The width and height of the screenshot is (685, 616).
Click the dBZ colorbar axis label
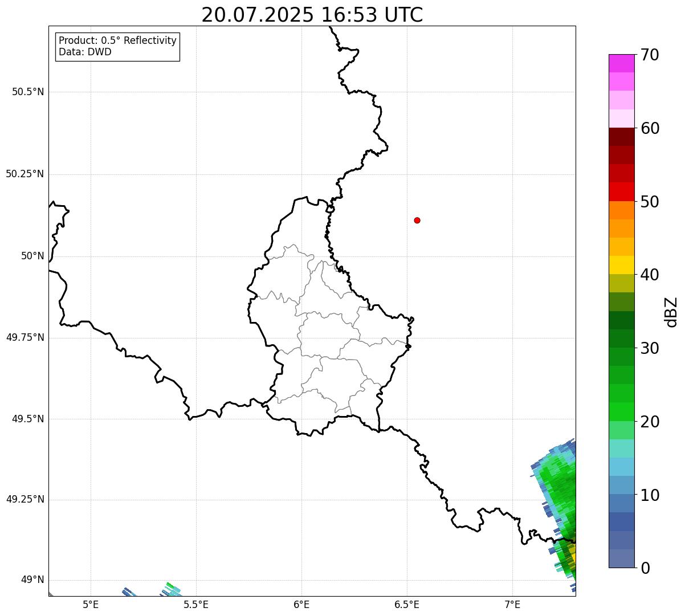[672, 312]
